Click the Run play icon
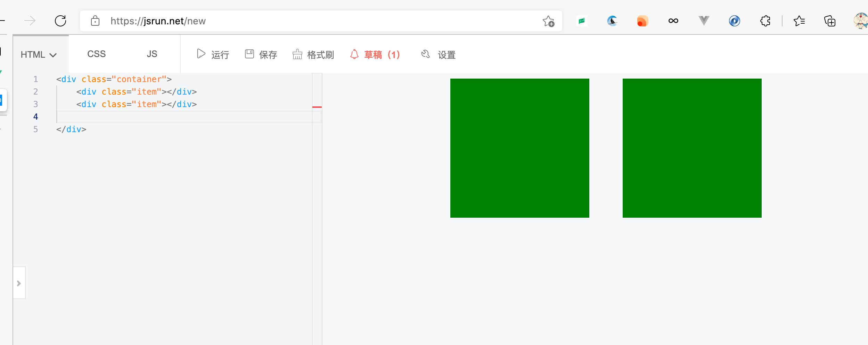 (201, 54)
